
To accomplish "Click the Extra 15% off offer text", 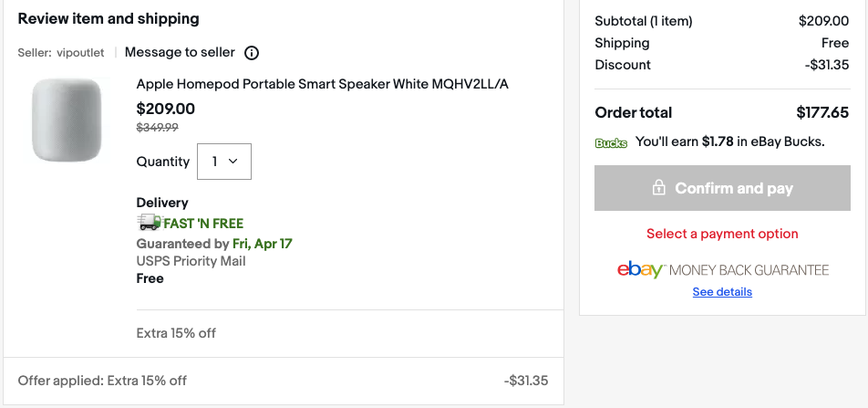I will click(176, 333).
